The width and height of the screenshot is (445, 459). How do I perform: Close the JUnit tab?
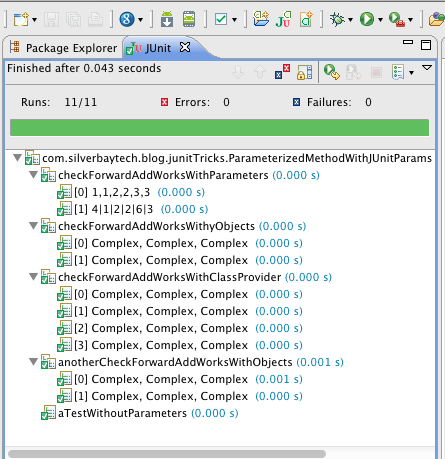pos(185,47)
